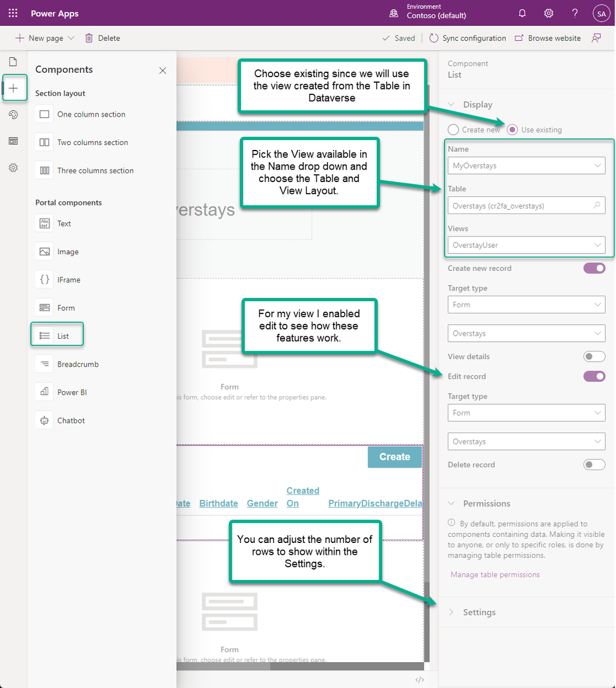Toggle Delete record switch
The width and height of the screenshot is (616, 688).
(594, 464)
